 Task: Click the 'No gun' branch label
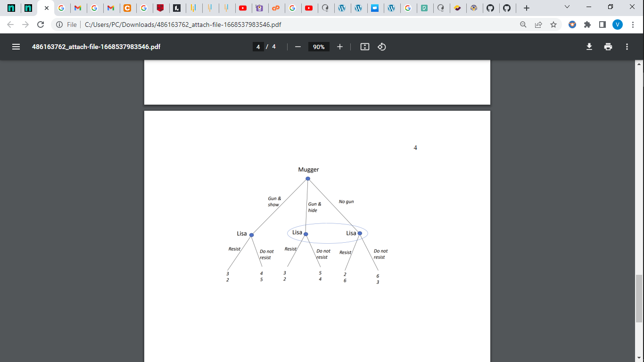[x=346, y=202]
